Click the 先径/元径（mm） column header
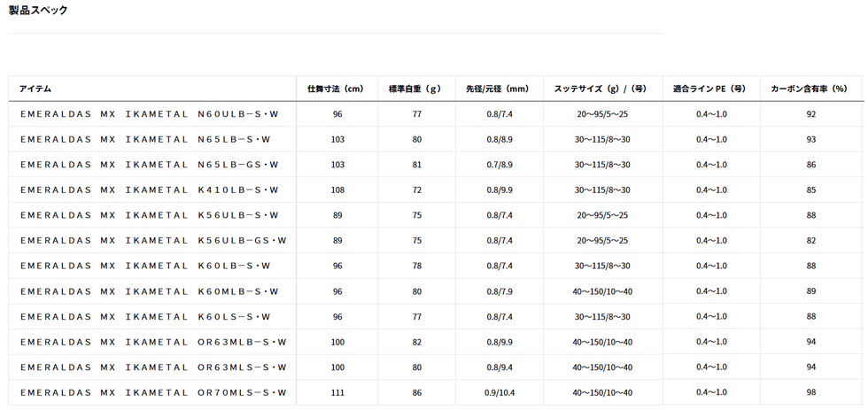The image size is (868, 410). point(498,89)
